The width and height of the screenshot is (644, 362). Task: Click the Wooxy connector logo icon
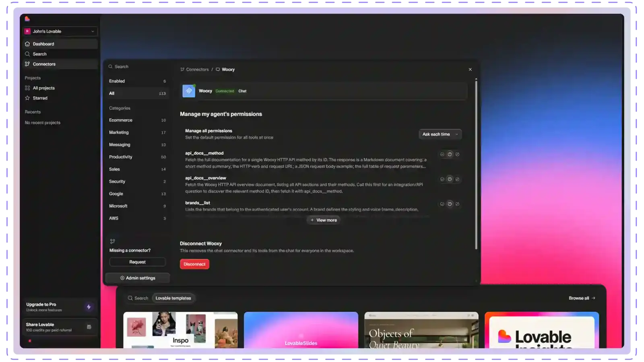189,91
